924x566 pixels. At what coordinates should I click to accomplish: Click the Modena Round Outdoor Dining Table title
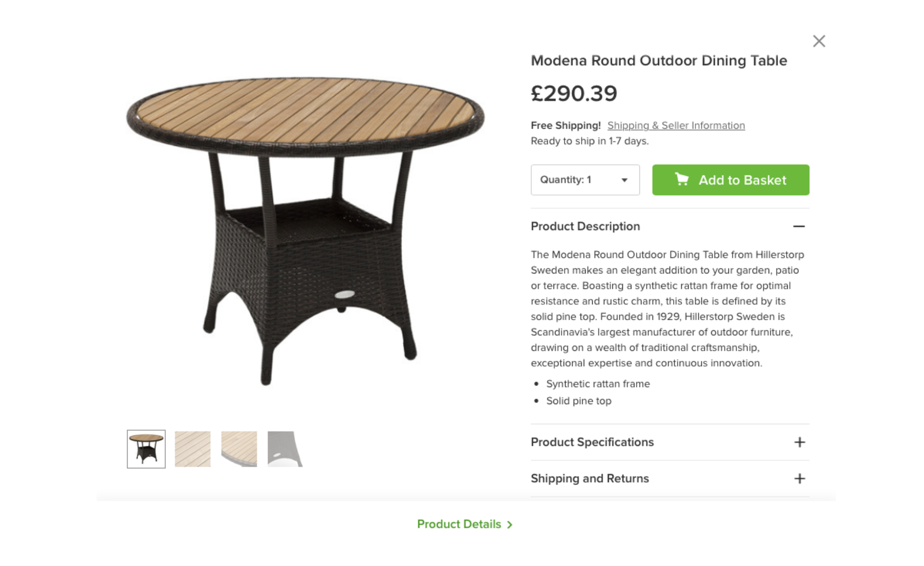click(659, 60)
